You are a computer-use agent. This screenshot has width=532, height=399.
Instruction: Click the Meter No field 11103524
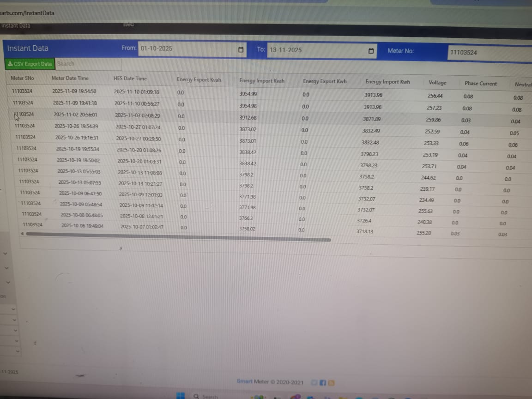point(490,53)
